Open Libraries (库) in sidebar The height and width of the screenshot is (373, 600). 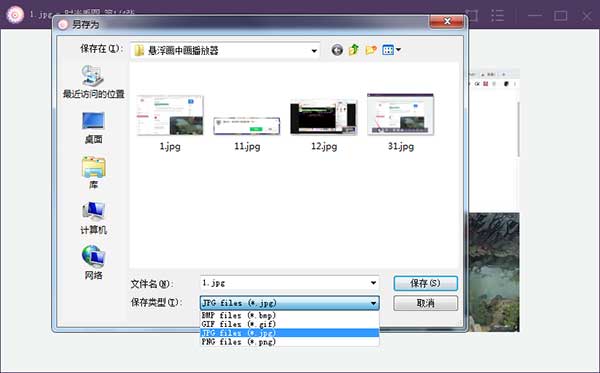coord(93,173)
